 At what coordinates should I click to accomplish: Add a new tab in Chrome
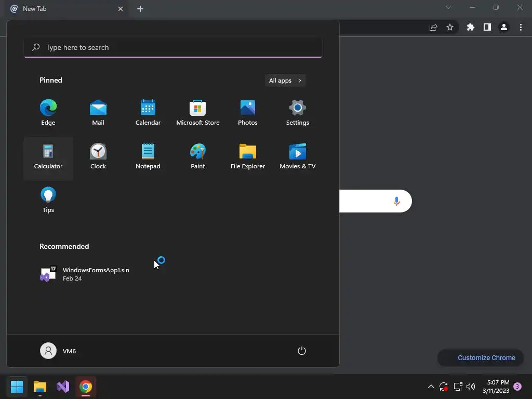pos(140,9)
